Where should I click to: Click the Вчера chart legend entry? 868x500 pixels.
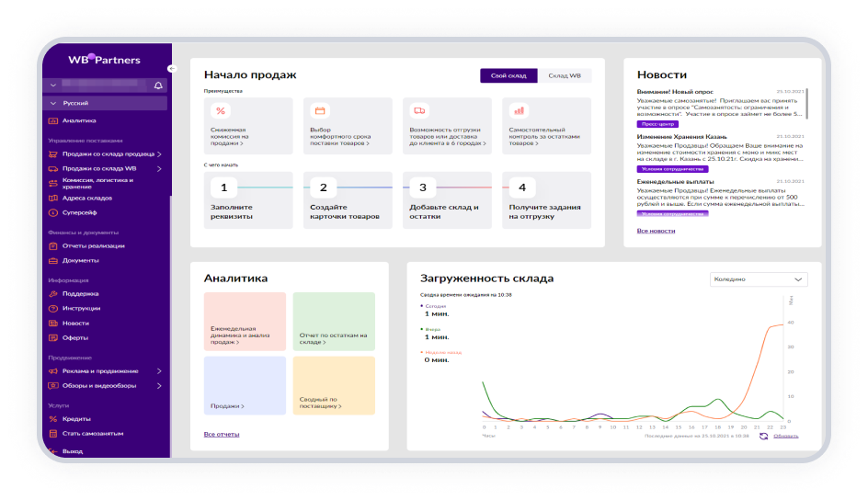[430, 329]
